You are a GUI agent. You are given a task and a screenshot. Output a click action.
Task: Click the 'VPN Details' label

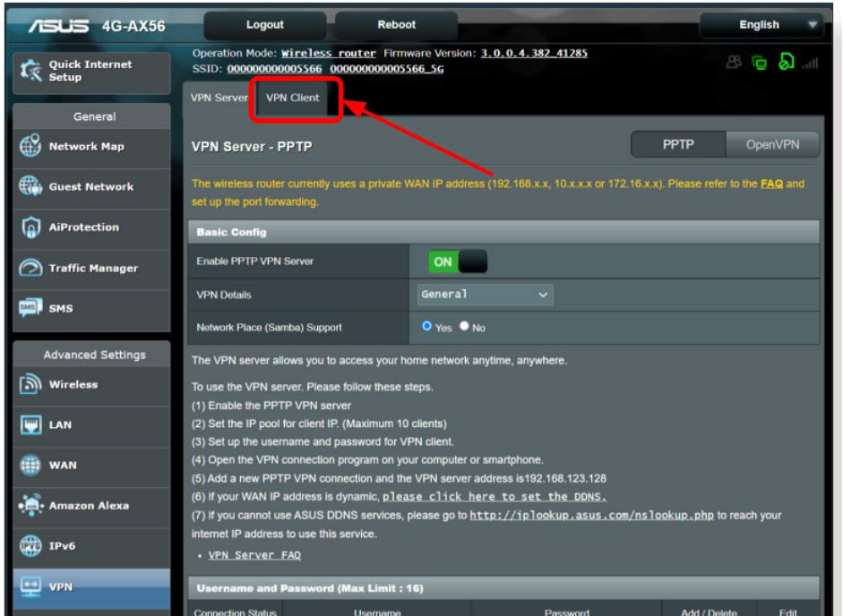224,295
